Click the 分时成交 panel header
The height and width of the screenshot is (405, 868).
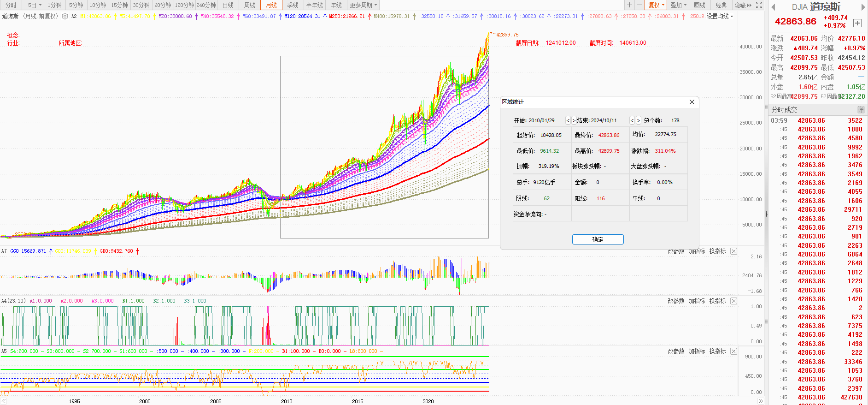pyautogui.click(x=784, y=110)
